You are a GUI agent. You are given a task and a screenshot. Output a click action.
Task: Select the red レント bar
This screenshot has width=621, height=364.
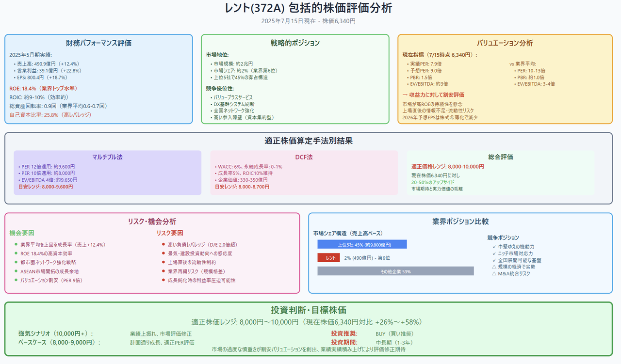(x=329, y=258)
